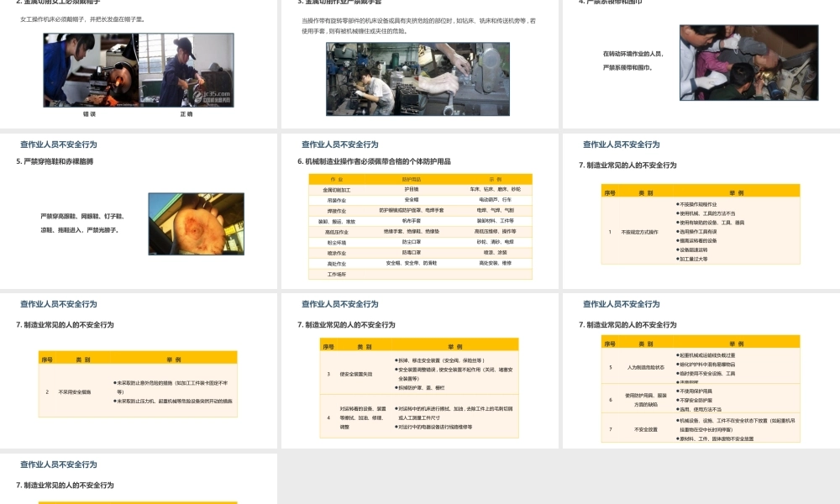Click text '严禁穿高跟鞋、网眼鞋、钉子鞋、'
This screenshot has height=504, width=840.
83,217
